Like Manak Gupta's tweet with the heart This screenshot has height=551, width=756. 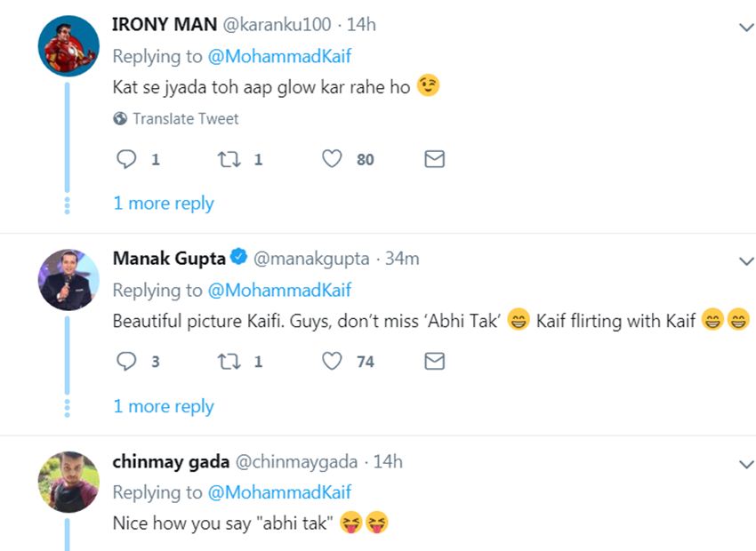333,362
